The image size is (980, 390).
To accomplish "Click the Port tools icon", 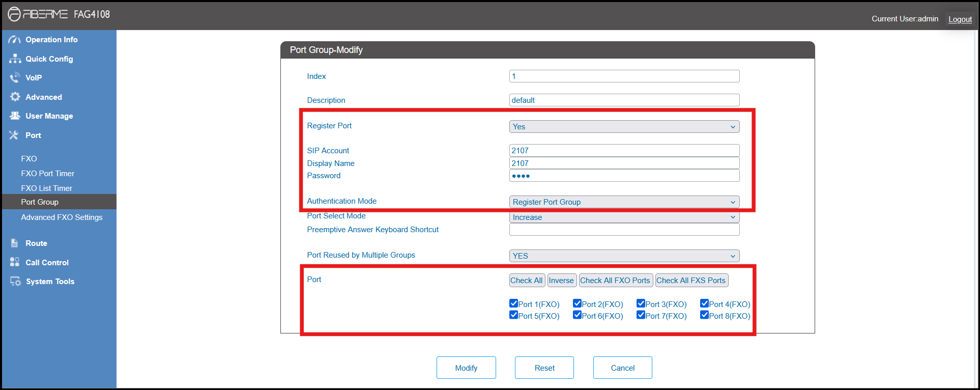I will [x=14, y=135].
